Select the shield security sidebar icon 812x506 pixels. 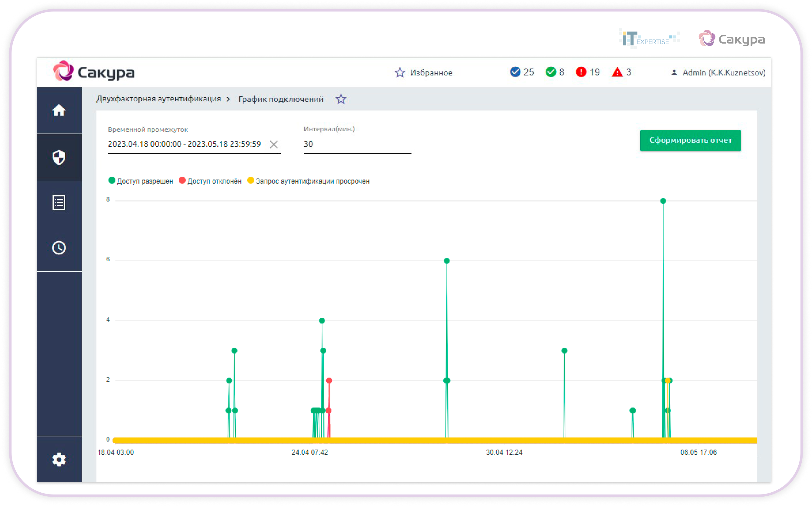59,157
